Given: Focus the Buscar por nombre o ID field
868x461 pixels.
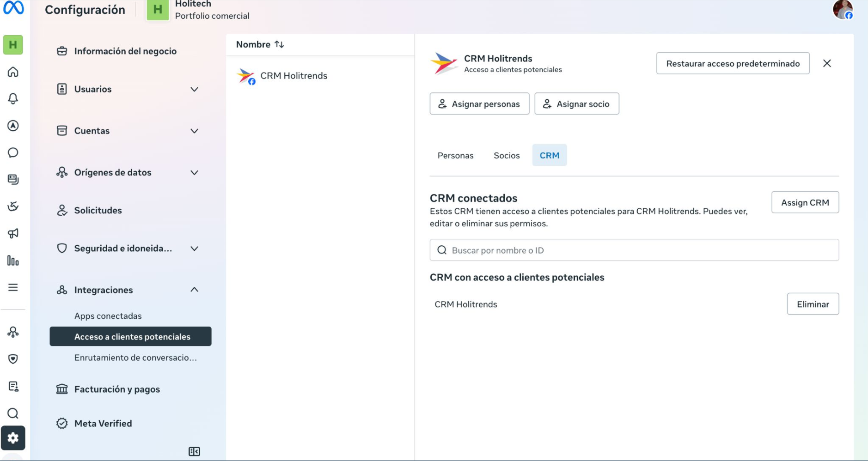Looking at the screenshot, I should tap(634, 250).
